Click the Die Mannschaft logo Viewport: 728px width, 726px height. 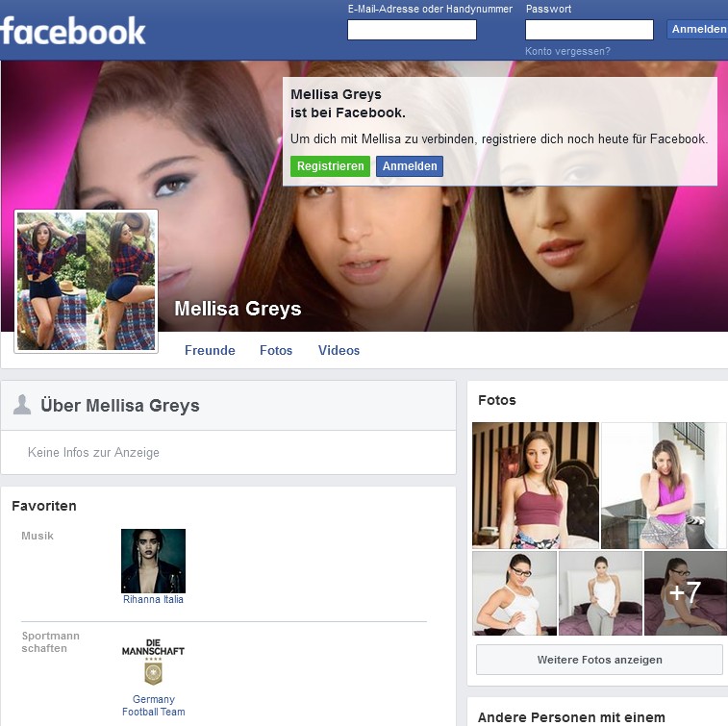pyautogui.click(x=153, y=663)
